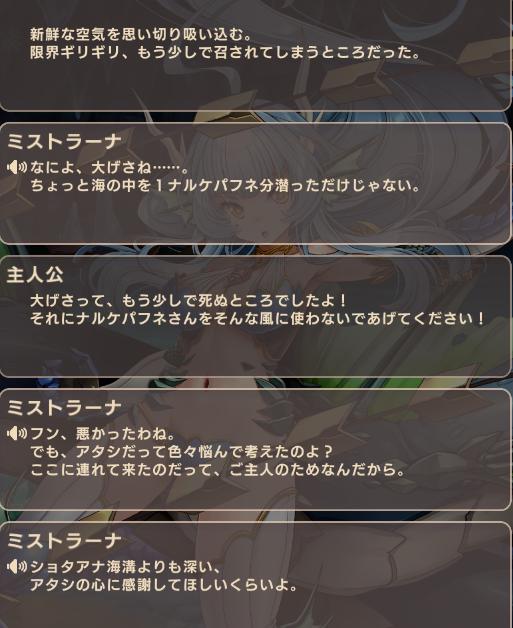Select text 'アタシの心に感謝してほしいくらいよ'
This screenshot has width=513, height=628.
click(x=160, y=585)
